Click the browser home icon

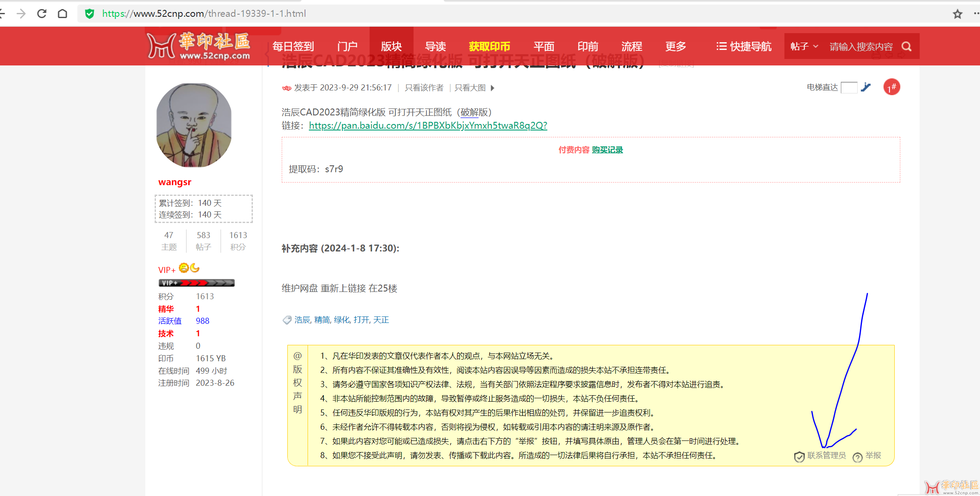click(x=62, y=14)
